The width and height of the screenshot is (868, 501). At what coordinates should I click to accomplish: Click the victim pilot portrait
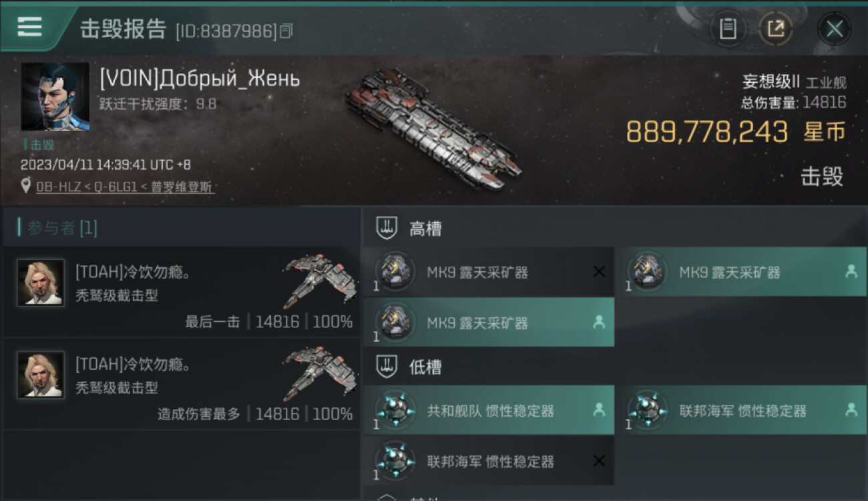pyautogui.click(x=55, y=97)
